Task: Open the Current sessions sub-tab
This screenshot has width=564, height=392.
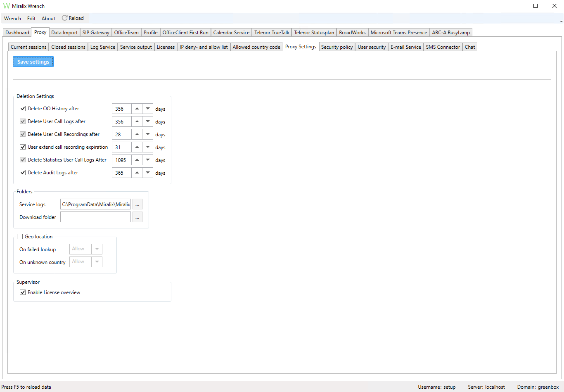Action: click(x=28, y=47)
